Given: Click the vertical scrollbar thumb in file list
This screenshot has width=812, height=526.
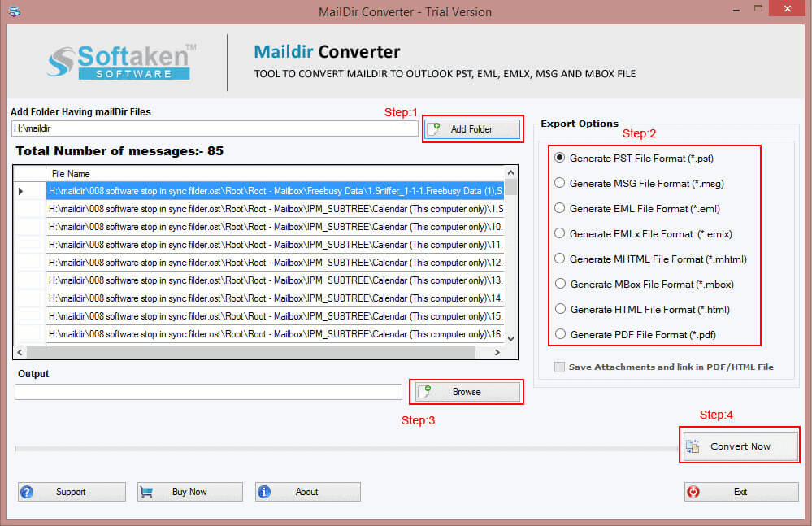Looking at the screenshot, I should pos(510,187).
